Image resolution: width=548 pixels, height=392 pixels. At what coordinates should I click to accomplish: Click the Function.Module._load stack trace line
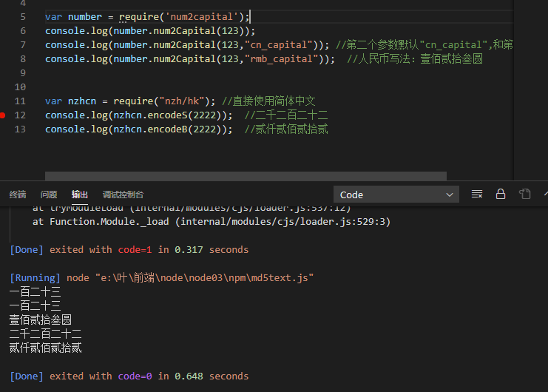point(212,222)
